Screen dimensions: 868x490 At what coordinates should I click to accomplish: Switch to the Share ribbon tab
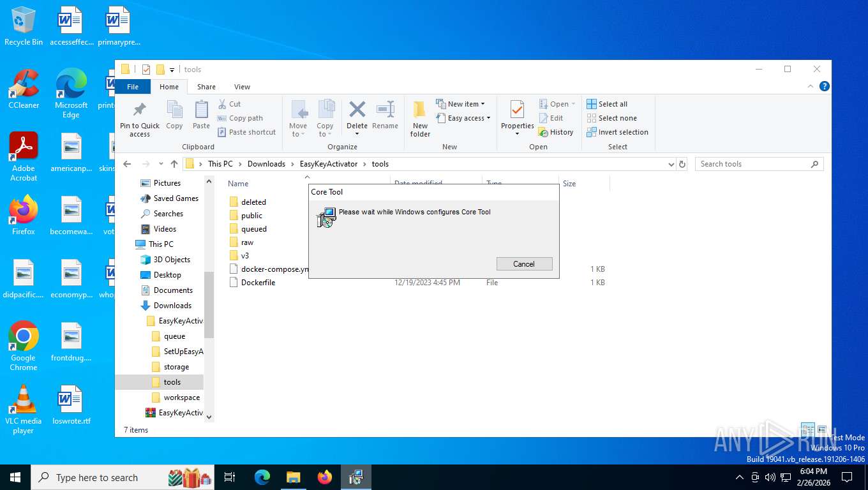[x=206, y=87]
